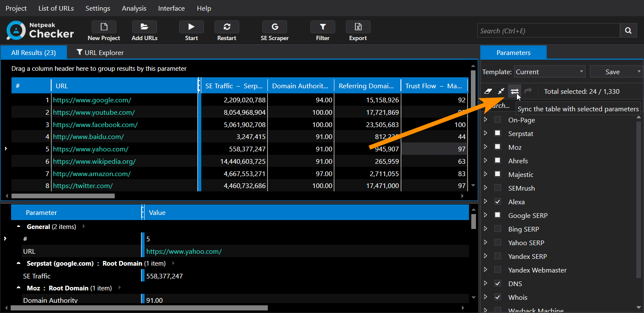Enable the Bing SERP checkbox
Image resolution: width=644 pixels, height=313 pixels.
(498, 229)
